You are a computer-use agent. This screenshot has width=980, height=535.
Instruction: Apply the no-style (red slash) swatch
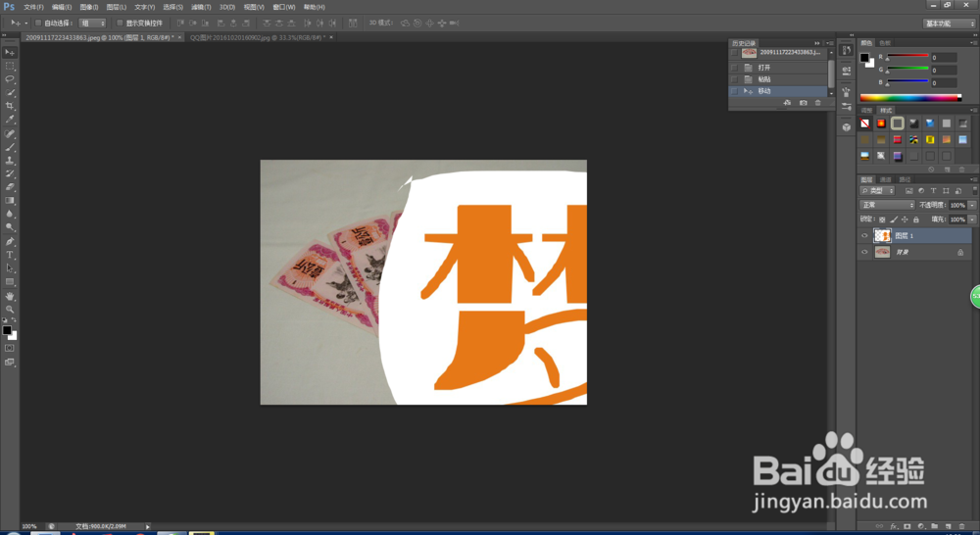[865, 123]
